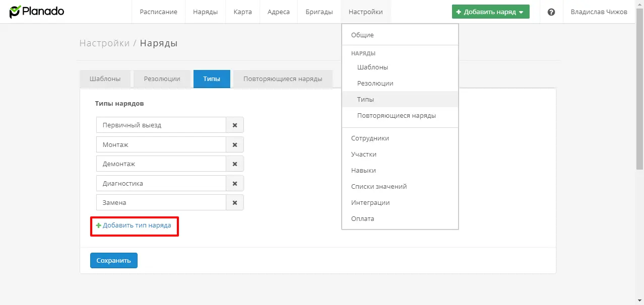Choose Участки in settings dropdown
644x305 pixels.
coord(400,154)
